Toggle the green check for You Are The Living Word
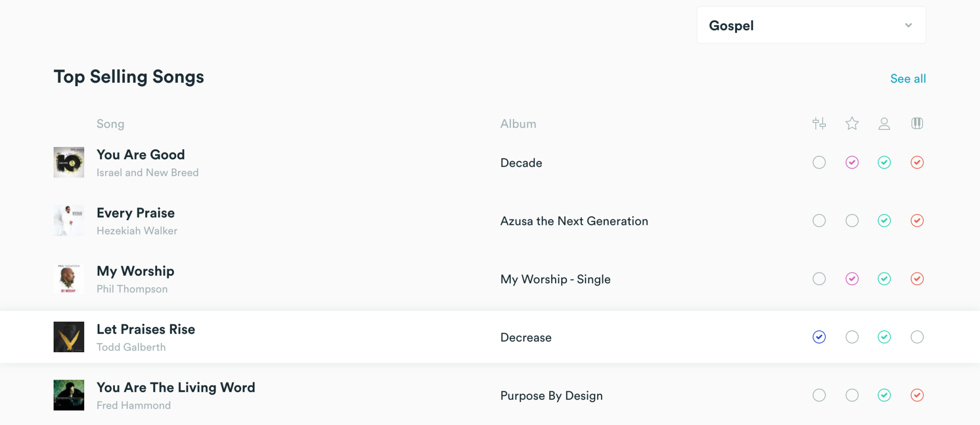The image size is (980, 425). point(884,395)
